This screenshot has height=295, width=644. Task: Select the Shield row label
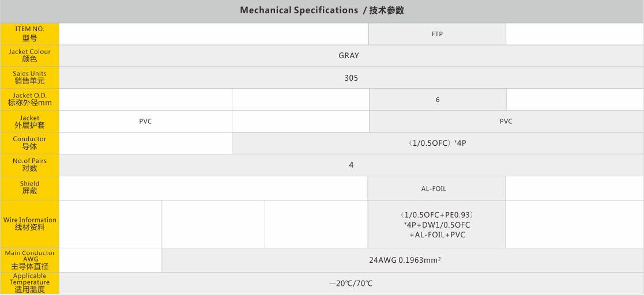click(x=29, y=188)
